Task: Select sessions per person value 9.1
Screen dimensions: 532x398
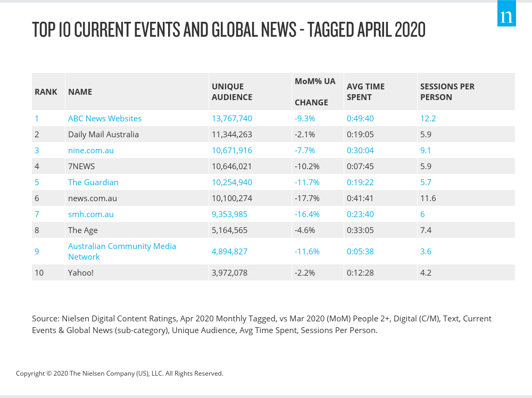Action: [426, 150]
